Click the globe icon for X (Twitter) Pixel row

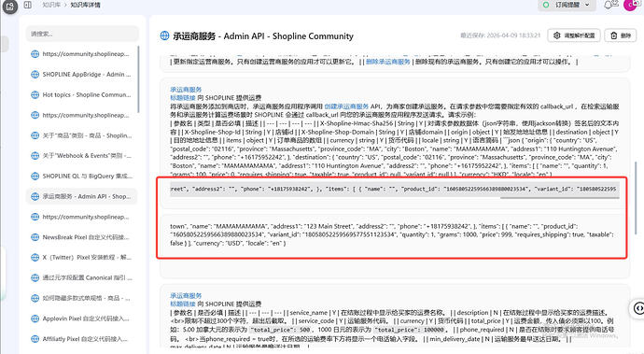[x=35, y=258]
